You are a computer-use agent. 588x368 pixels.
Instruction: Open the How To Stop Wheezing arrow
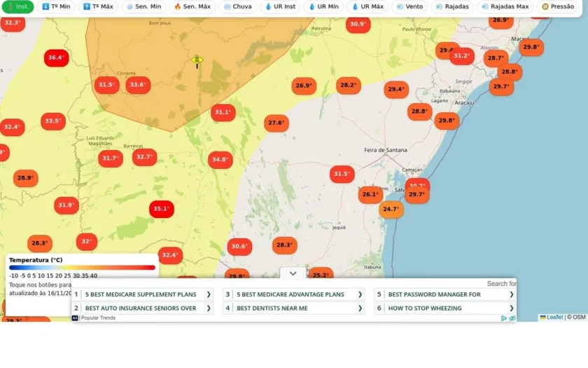coord(511,308)
